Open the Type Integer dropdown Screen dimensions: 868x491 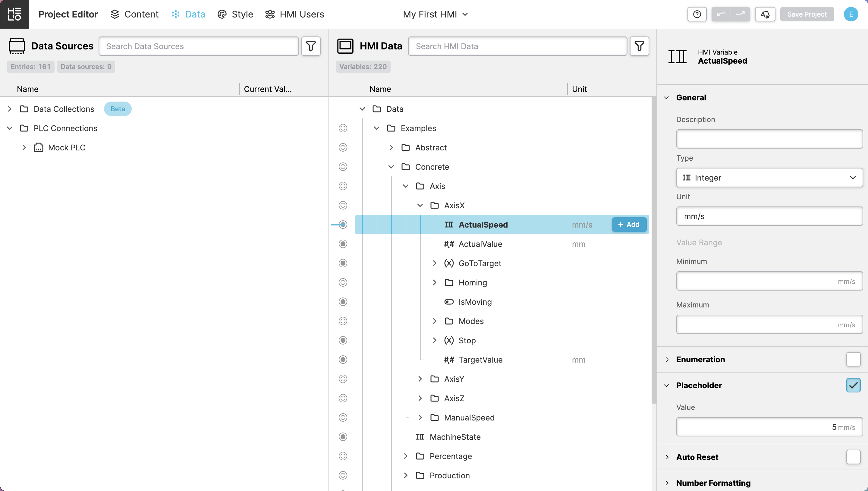(x=769, y=178)
